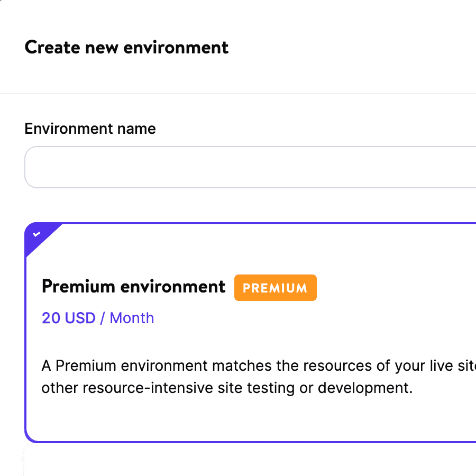The height and width of the screenshot is (476, 476).
Task: Click the slash separator in the price line
Action: click(x=103, y=318)
